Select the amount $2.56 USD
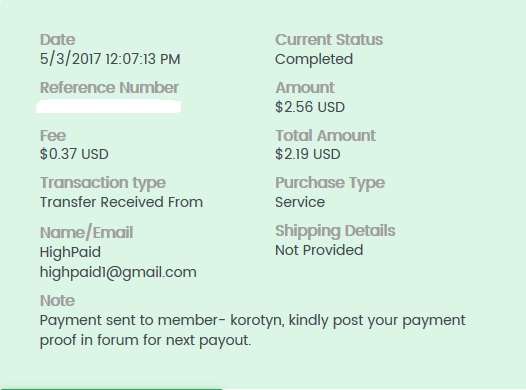526x390 pixels. [310, 107]
